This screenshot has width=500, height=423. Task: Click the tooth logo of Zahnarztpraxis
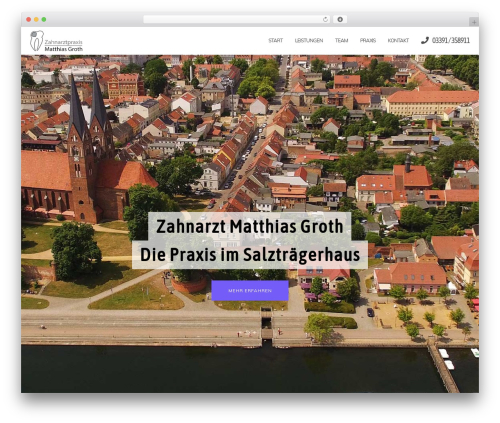point(37,41)
